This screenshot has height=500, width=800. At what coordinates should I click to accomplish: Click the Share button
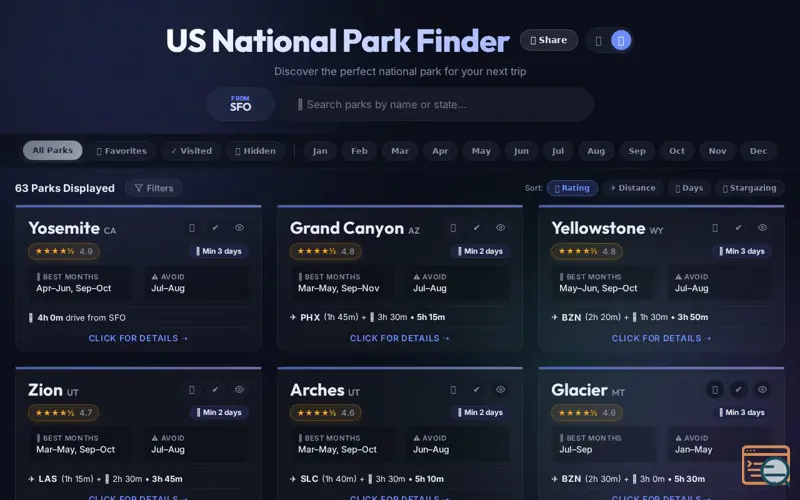pyautogui.click(x=549, y=40)
